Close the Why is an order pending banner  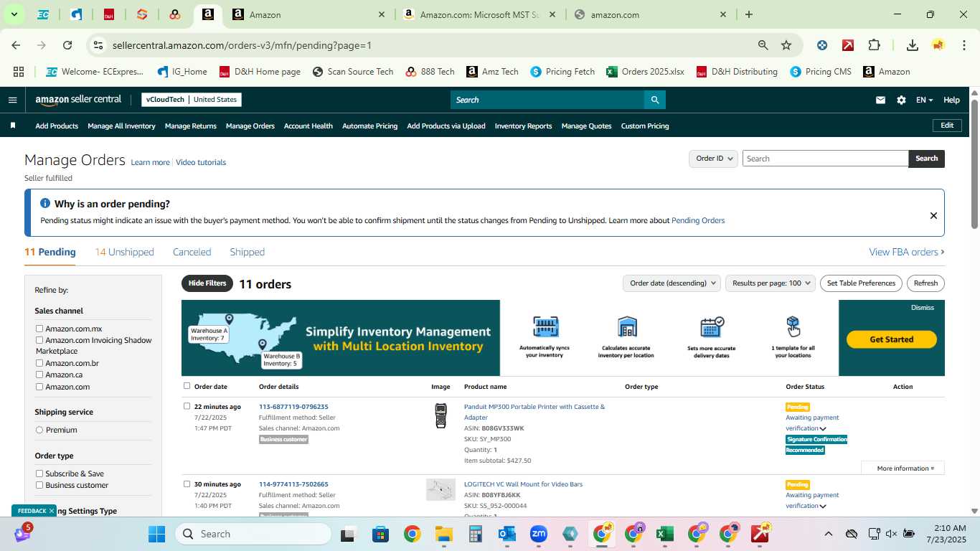(933, 215)
